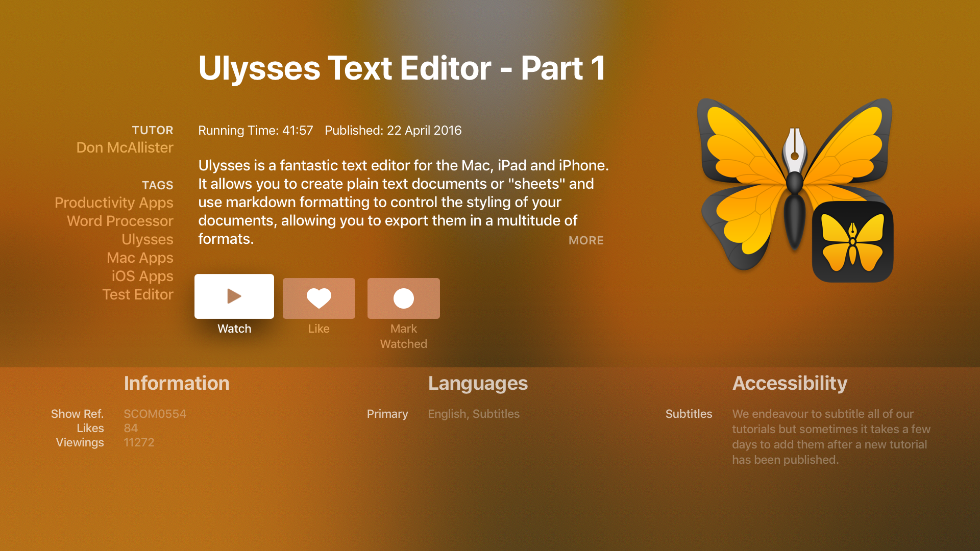Select the Test Editor tag
The image size is (980, 551).
click(138, 294)
